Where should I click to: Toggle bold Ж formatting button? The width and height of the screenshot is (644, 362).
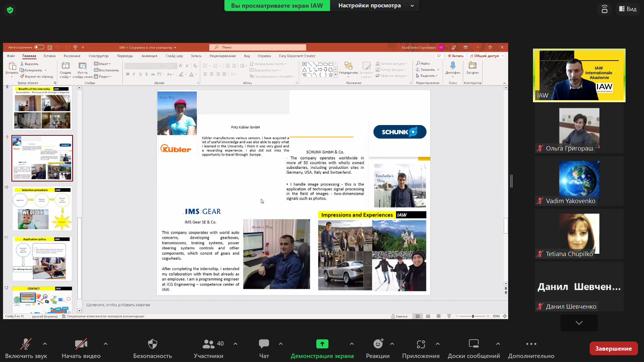coord(127,74)
